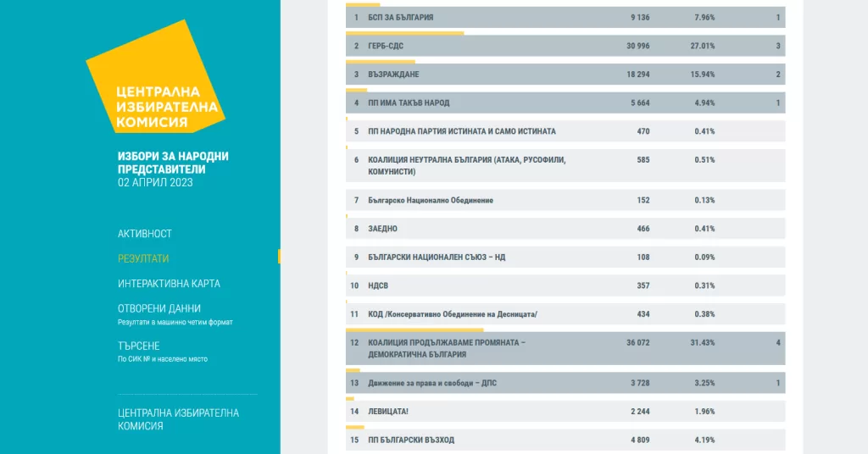Click vote count 9 136

coord(640,17)
